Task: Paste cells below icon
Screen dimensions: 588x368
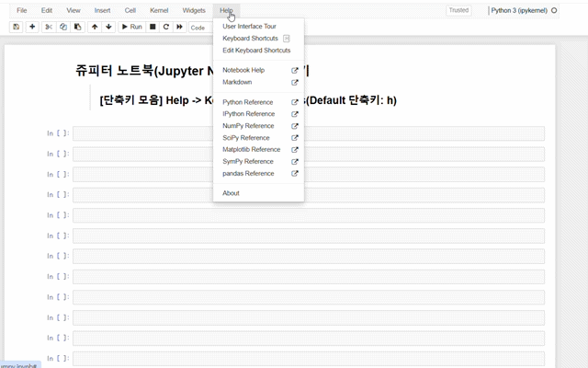Action: pyautogui.click(x=77, y=27)
